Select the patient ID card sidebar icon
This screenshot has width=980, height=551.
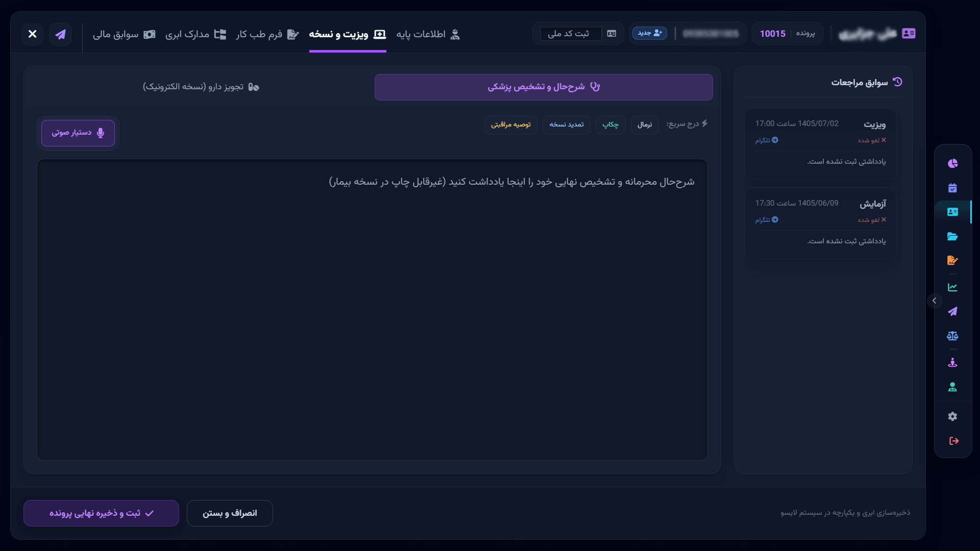pos(952,212)
